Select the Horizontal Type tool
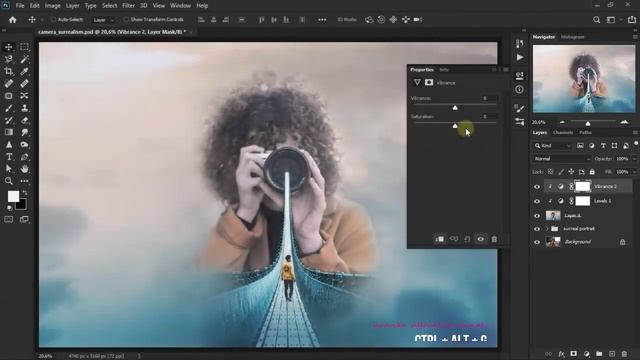 9,157
